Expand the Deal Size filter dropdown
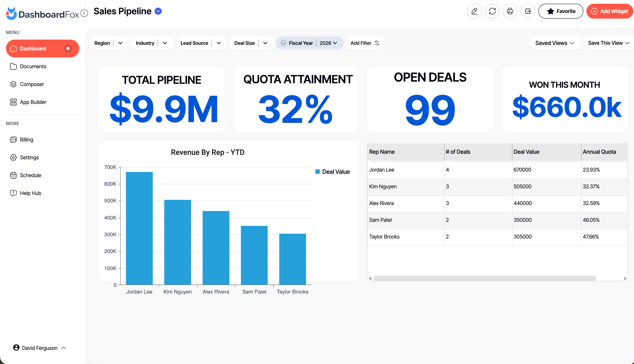634x364 pixels. [x=265, y=43]
